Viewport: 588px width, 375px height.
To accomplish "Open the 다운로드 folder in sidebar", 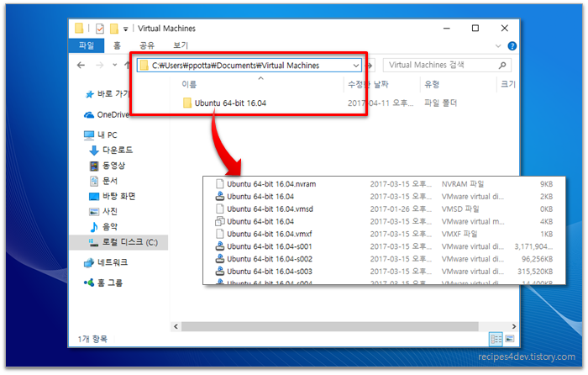I will (x=111, y=151).
